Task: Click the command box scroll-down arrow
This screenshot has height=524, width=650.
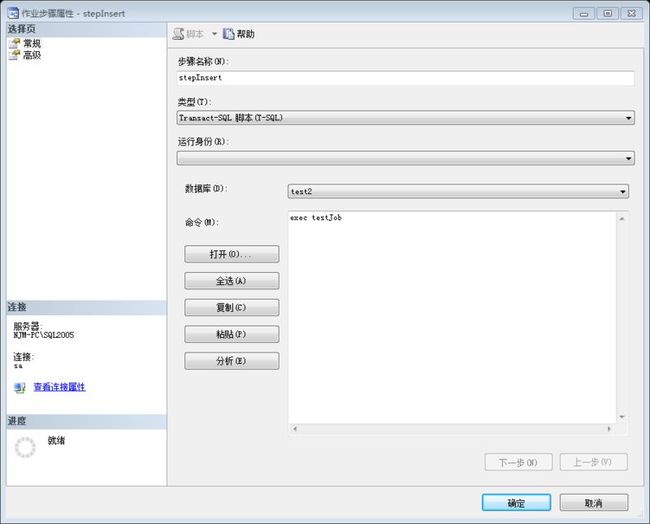Action: point(622,417)
